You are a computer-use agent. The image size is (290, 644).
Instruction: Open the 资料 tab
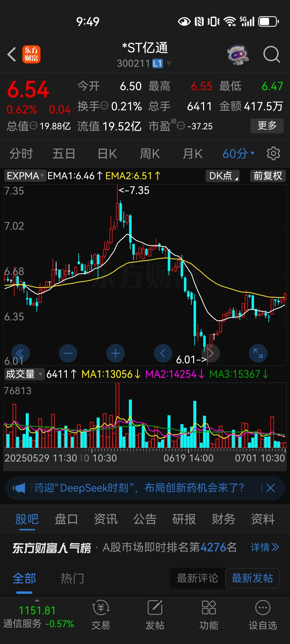pos(263,519)
